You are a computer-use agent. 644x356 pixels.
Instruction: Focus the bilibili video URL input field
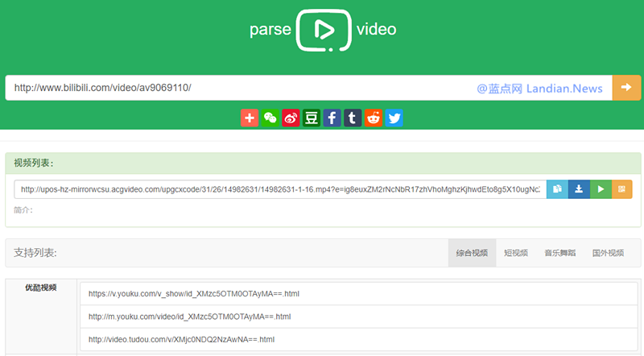click(309, 88)
